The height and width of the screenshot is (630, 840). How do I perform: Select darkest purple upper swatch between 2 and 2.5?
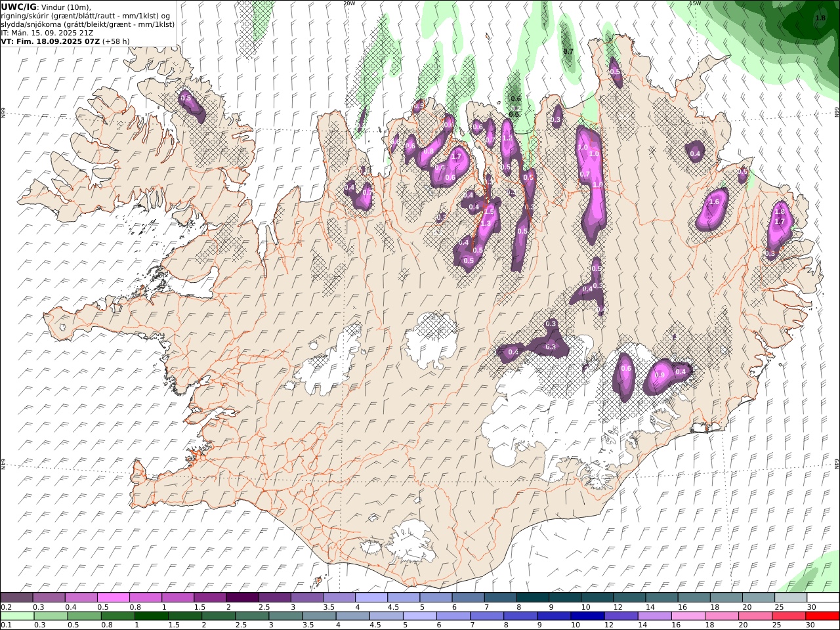(x=242, y=598)
